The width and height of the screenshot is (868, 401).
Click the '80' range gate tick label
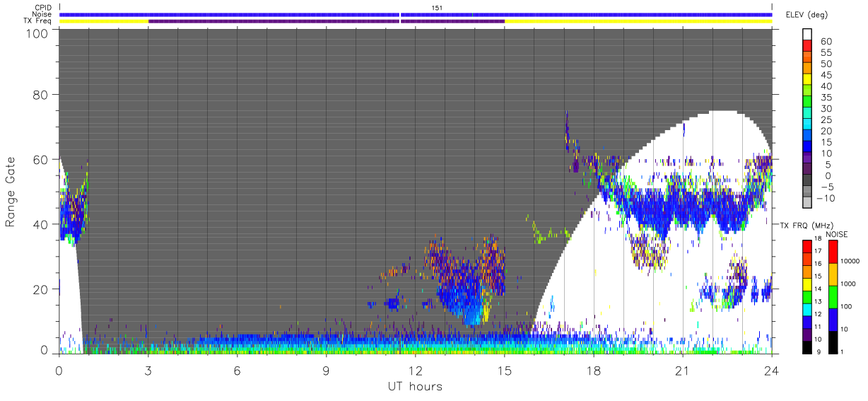(40, 94)
